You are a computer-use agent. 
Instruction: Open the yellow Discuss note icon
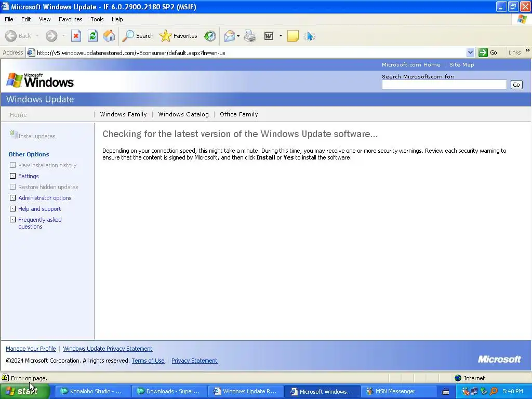click(x=293, y=36)
